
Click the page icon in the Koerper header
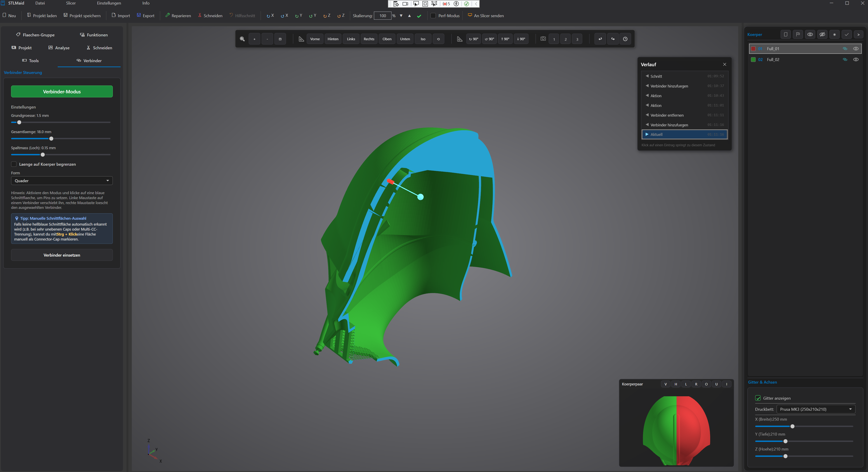[x=786, y=34]
